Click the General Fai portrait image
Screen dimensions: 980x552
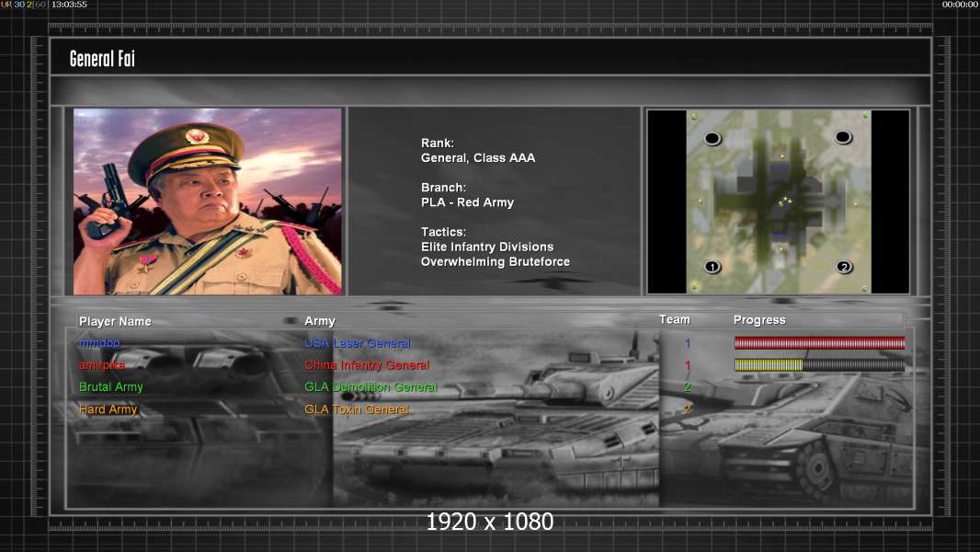coord(208,201)
